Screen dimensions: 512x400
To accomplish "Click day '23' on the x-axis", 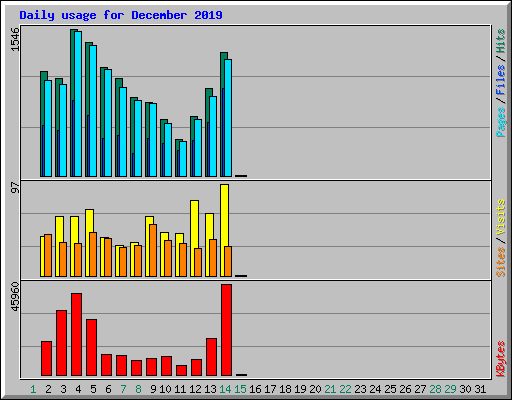I will [360, 389].
